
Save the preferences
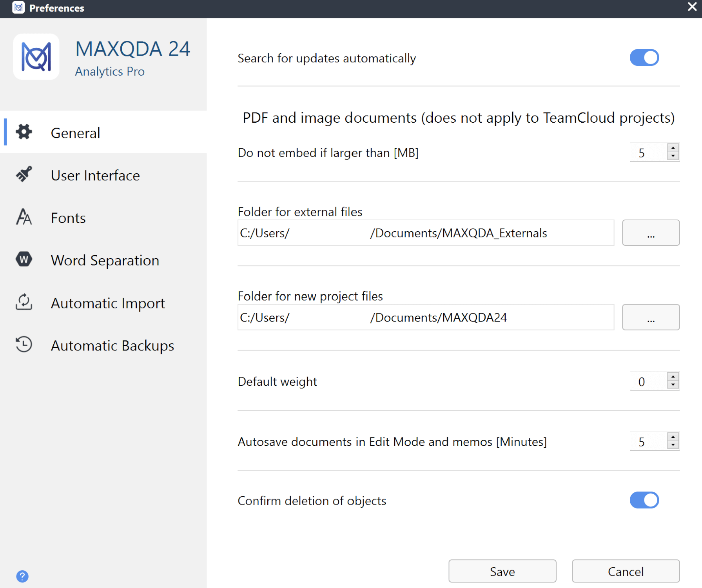(x=502, y=571)
